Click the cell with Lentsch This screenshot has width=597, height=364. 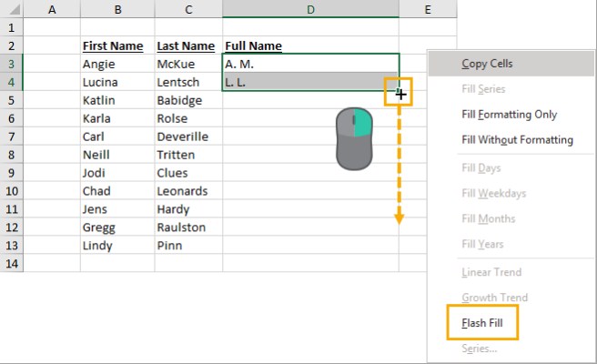tap(188, 82)
